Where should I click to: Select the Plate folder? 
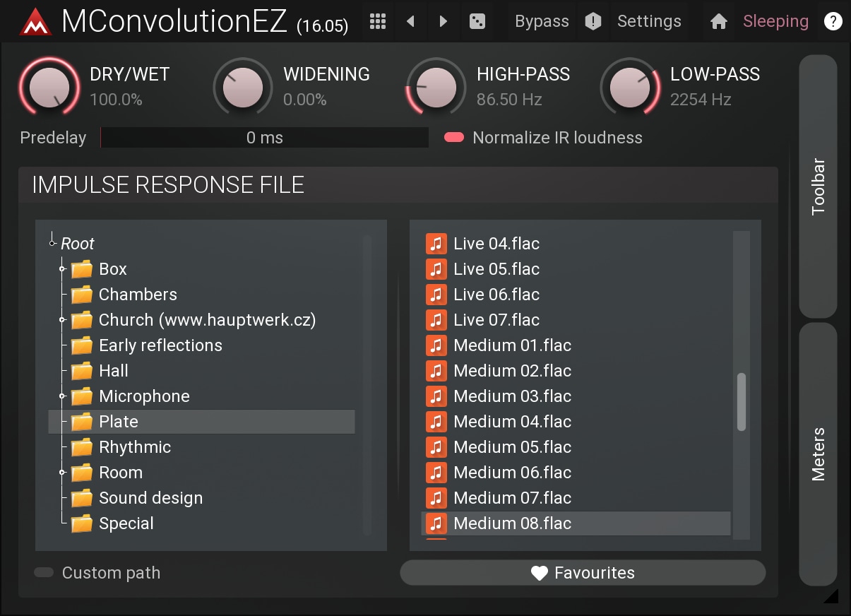click(x=201, y=422)
